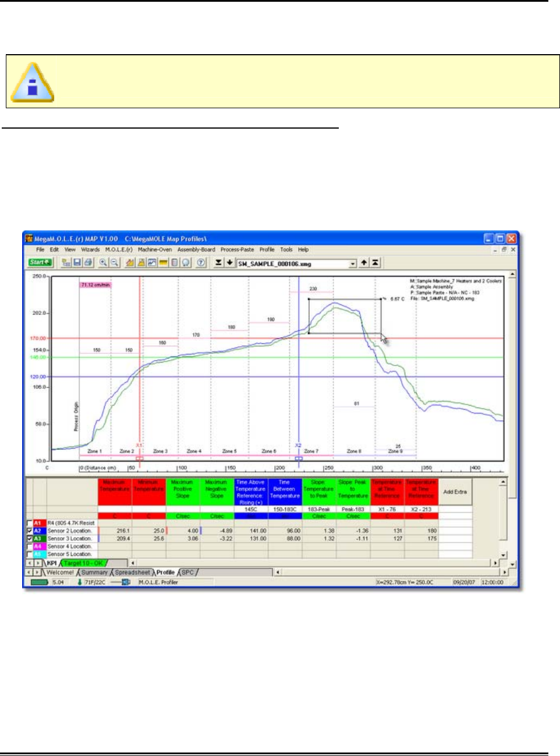The image size is (560, 756).
Task: Click the green Start button
Action: pyautogui.click(x=40, y=262)
